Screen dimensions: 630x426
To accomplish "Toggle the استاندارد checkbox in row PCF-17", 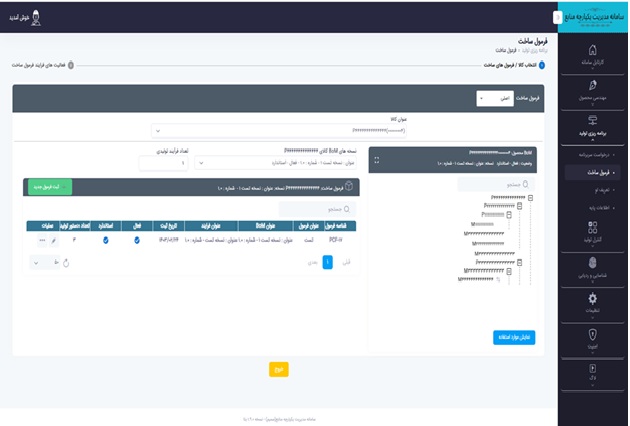I will (x=106, y=240).
